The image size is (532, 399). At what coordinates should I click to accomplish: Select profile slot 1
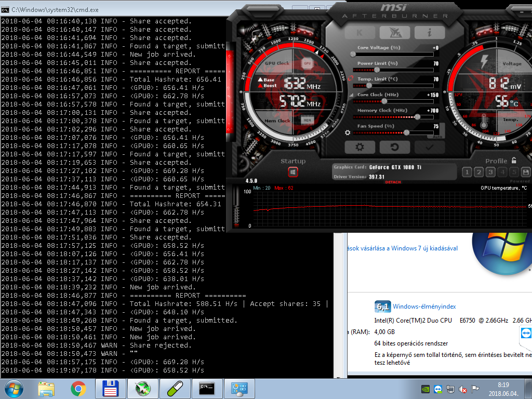[x=467, y=172]
